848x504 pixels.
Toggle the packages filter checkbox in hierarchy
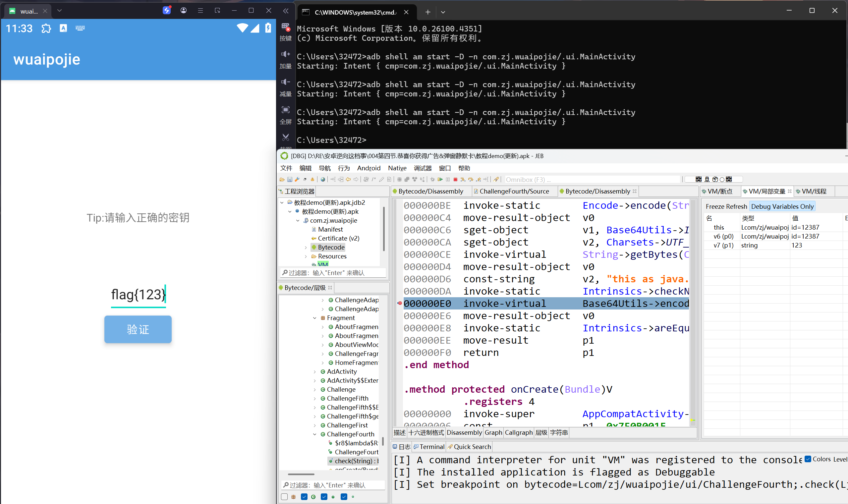tap(284, 496)
